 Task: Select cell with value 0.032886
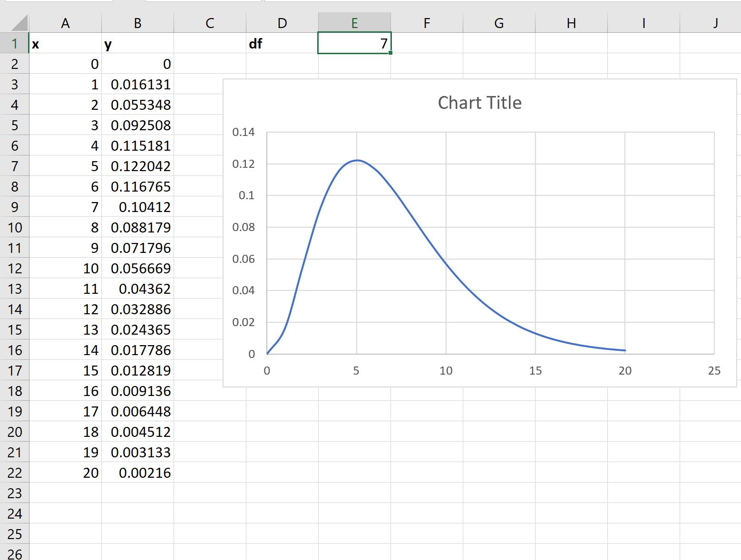(138, 309)
